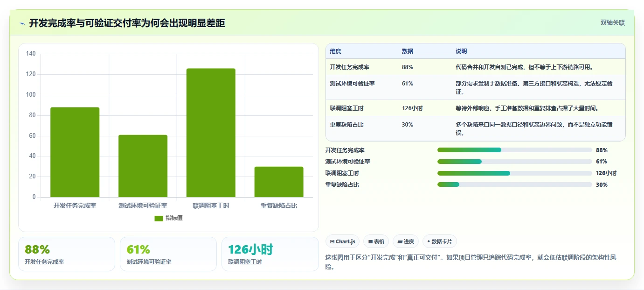Image resolution: width=644 pixels, height=290 pixels.
Task: Click 30% label beside last progress bar
Action: click(x=602, y=185)
